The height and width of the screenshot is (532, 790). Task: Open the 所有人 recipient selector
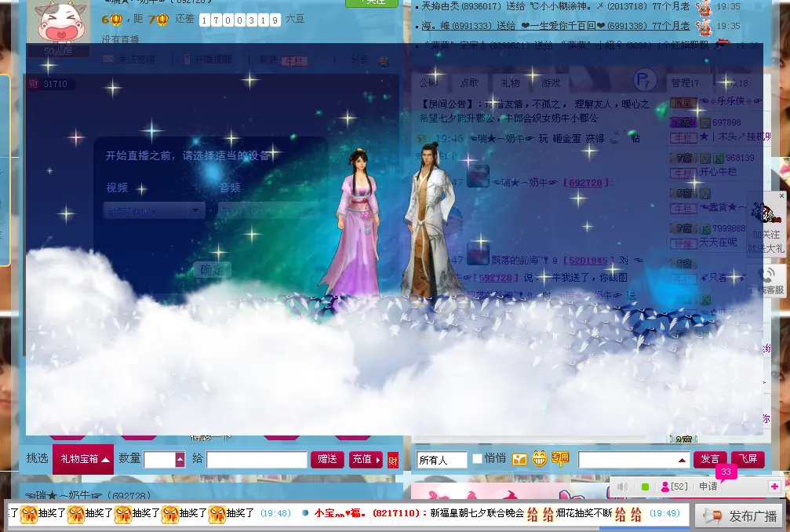coord(442,460)
